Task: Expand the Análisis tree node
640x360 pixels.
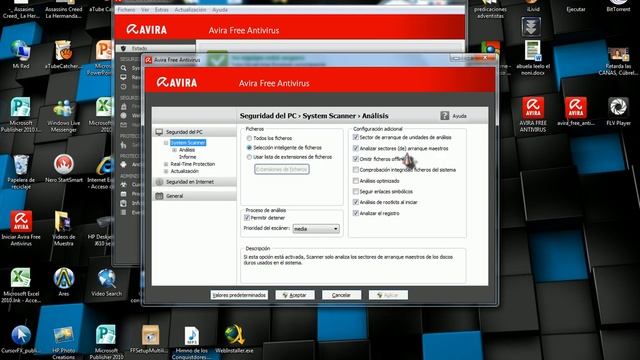Action: point(174,150)
